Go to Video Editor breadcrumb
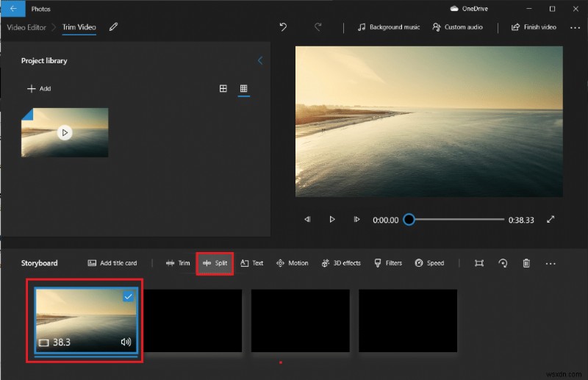Screen dimensions: 588x380 point(26,27)
